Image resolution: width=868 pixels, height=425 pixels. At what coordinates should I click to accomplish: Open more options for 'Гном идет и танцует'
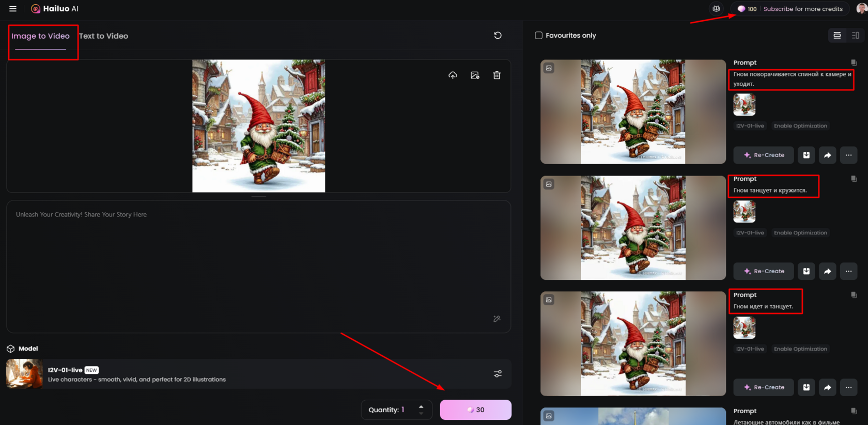click(848, 387)
